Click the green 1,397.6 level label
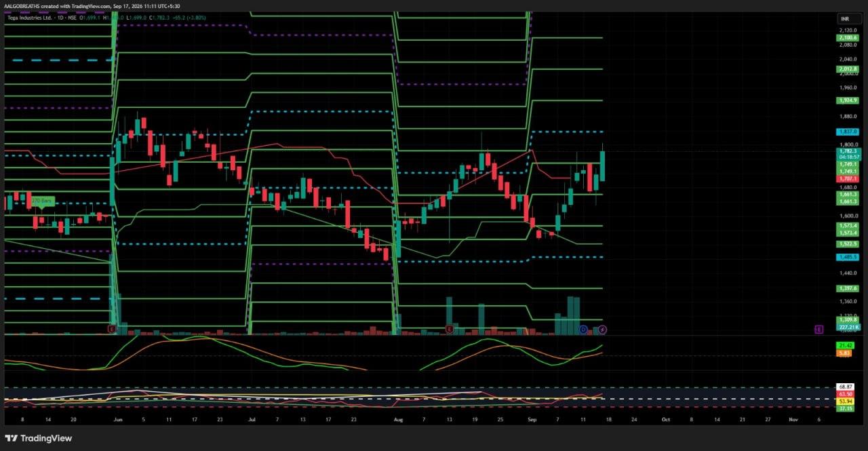This screenshot has width=868, height=451. tap(848, 288)
